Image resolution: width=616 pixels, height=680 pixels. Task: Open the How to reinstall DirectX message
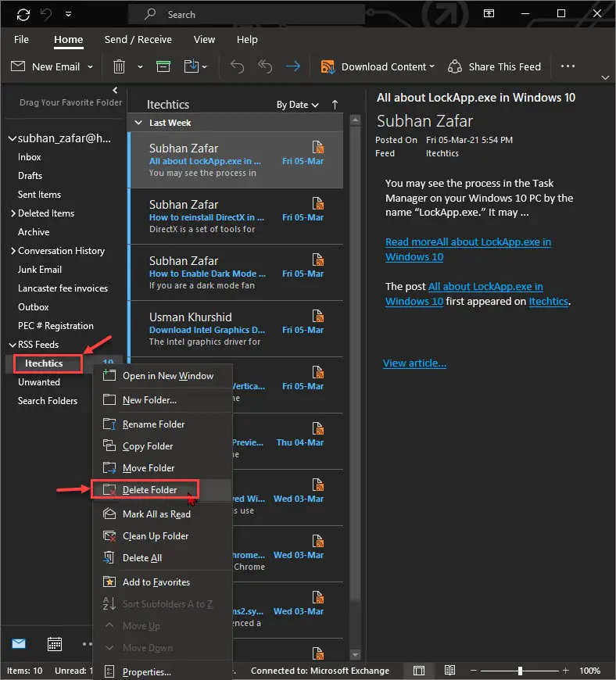pyautogui.click(x=236, y=217)
